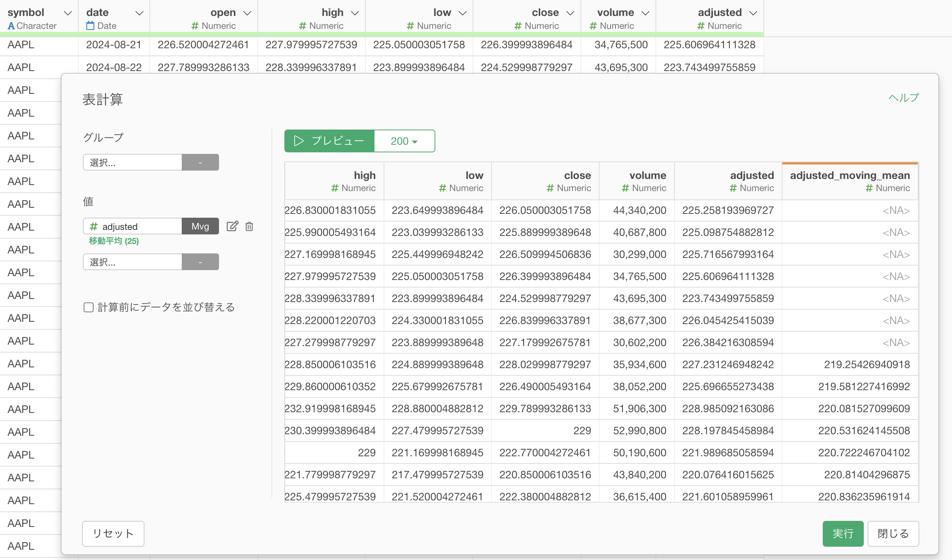Click the edit pencil icon beside adjusted
Screen dimensions: 952x560
tap(232, 226)
